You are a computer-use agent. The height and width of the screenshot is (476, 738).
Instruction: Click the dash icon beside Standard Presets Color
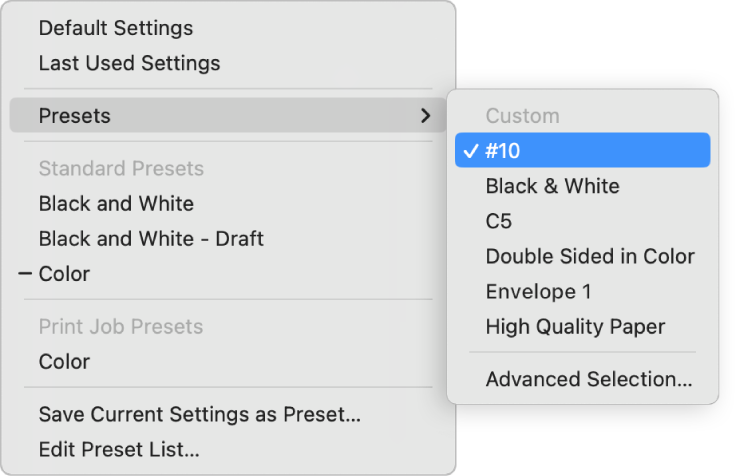tap(25, 274)
